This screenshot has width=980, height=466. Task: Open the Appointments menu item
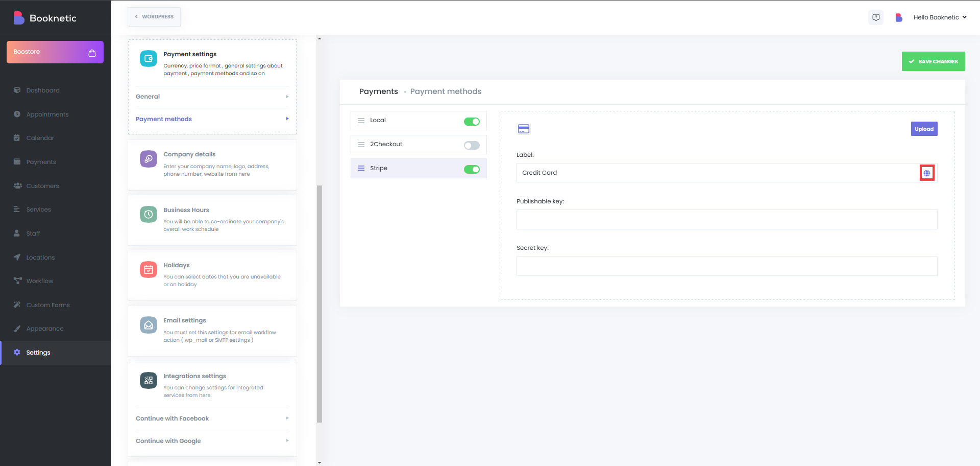point(55,114)
